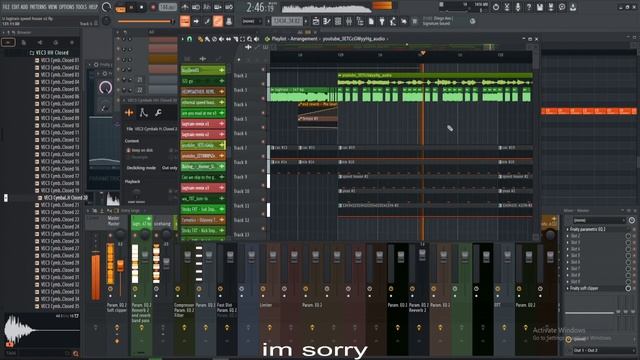Screen dimensions: 640x360
Task: Select the Select tool in Playlist
Action: pyautogui.click(x=242, y=39)
